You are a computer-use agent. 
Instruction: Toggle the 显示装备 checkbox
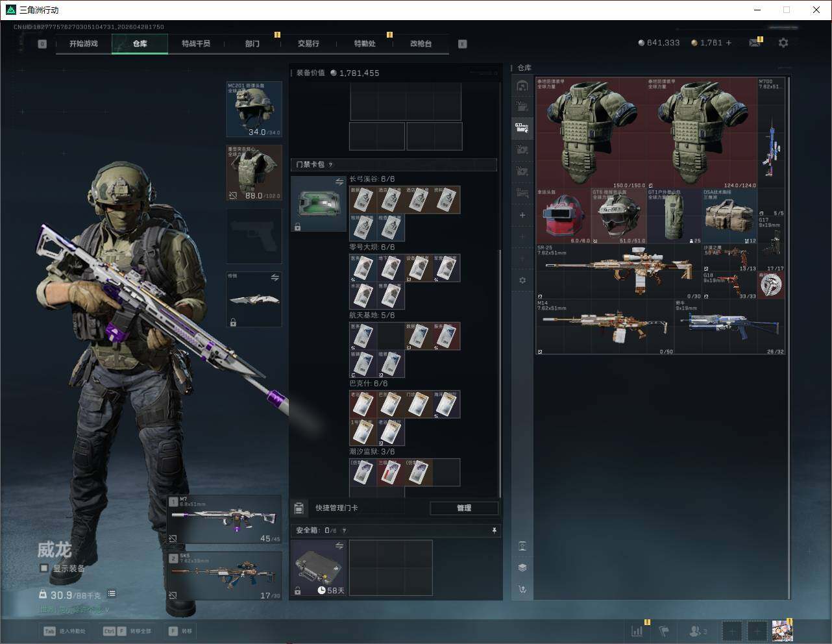pos(43,568)
